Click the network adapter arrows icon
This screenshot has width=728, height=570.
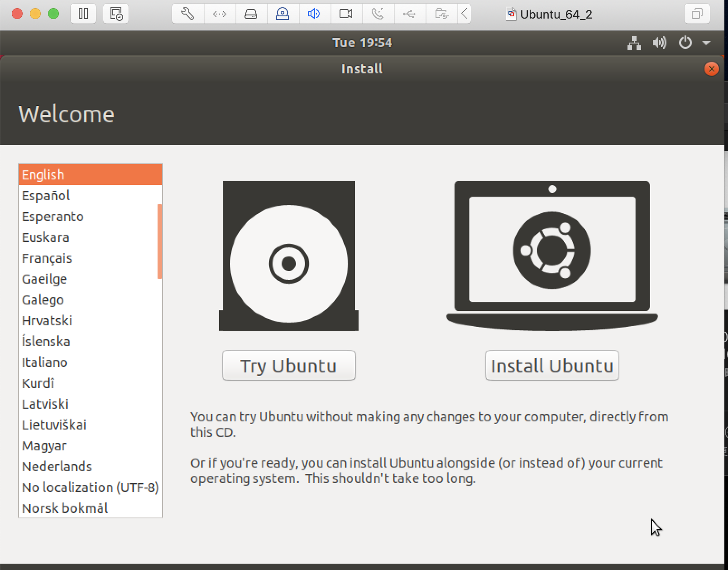click(x=220, y=14)
